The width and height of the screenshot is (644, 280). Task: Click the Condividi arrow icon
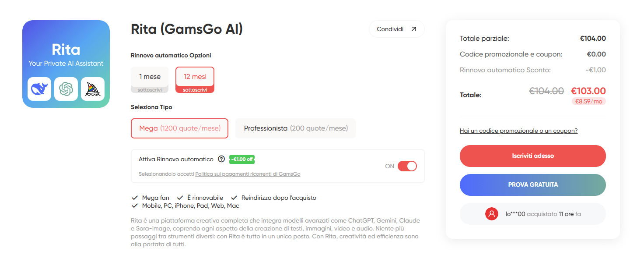tap(413, 29)
